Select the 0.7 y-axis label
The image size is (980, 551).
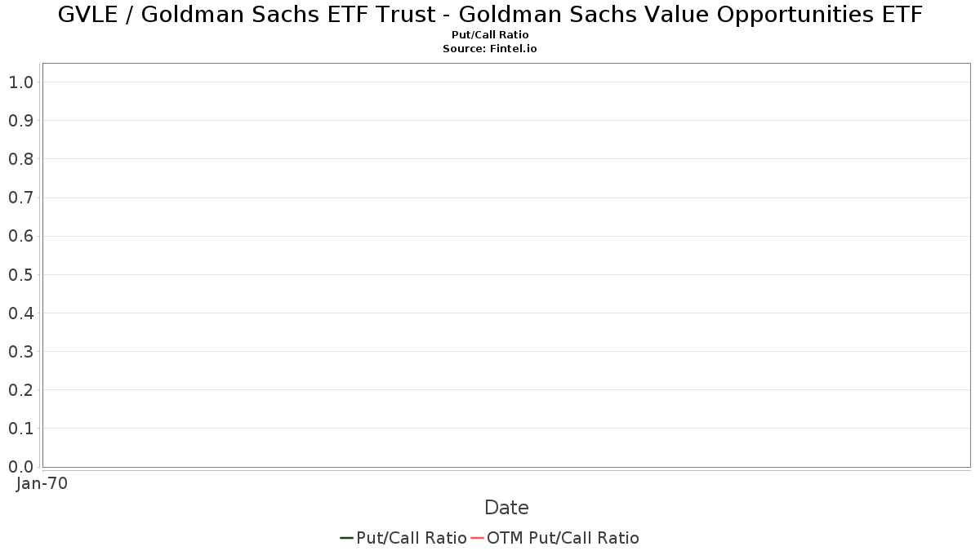pos(20,198)
